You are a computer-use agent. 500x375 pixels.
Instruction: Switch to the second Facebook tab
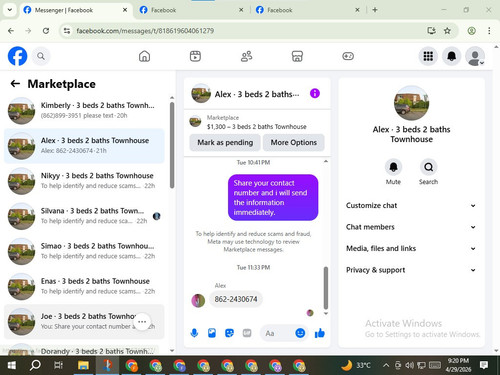pos(193,10)
